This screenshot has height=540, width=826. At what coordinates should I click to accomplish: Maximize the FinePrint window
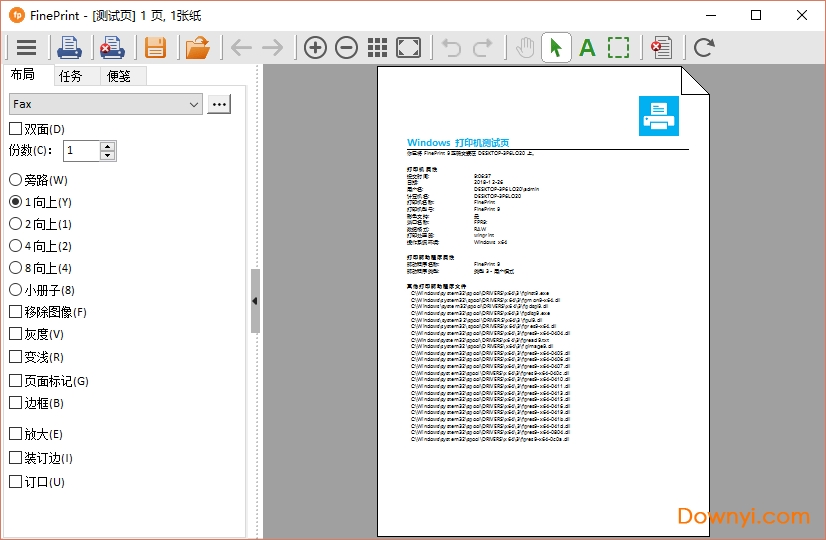point(756,15)
